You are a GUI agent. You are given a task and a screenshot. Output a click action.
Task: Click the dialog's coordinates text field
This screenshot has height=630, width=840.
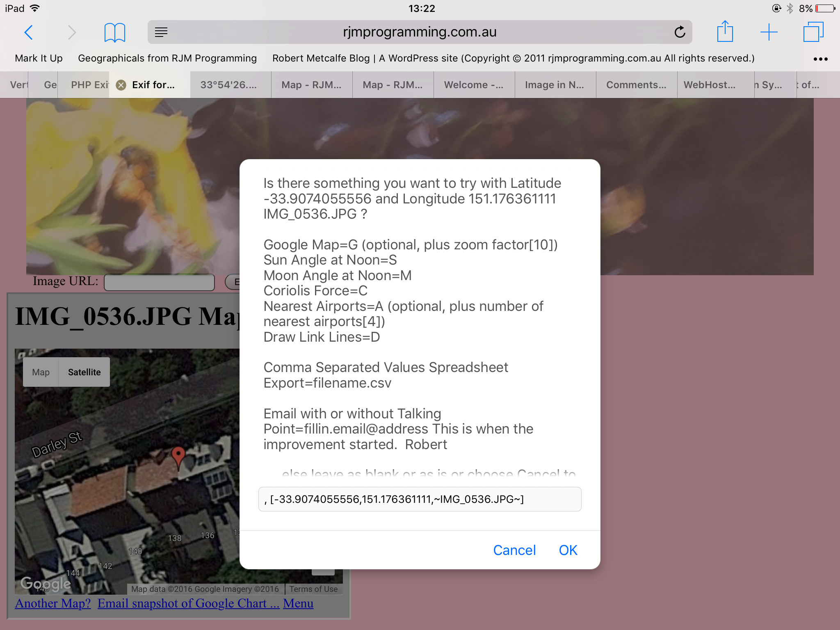pyautogui.click(x=420, y=499)
